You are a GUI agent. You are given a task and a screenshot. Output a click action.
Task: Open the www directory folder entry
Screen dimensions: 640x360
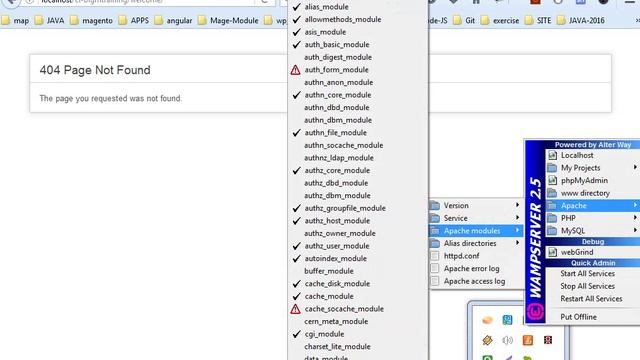(x=585, y=193)
